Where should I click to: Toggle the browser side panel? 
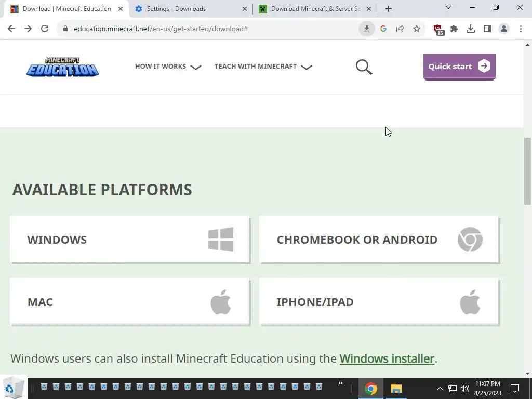(487, 29)
